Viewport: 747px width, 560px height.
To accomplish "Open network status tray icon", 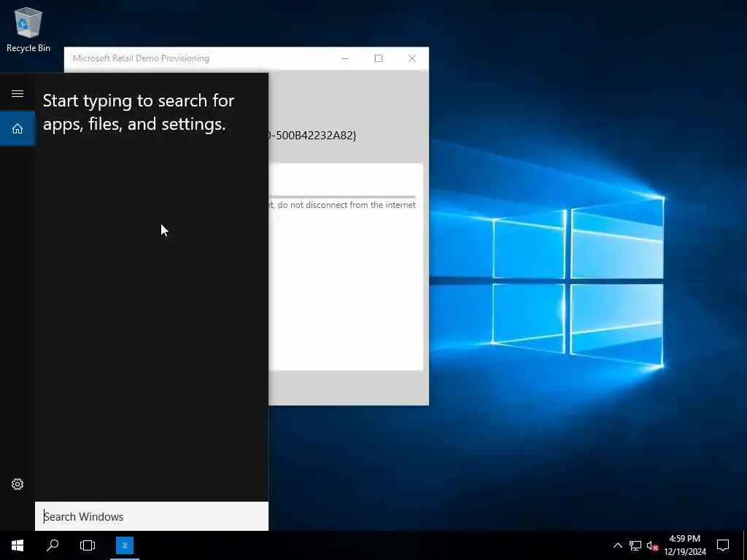I will click(x=635, y=545).
